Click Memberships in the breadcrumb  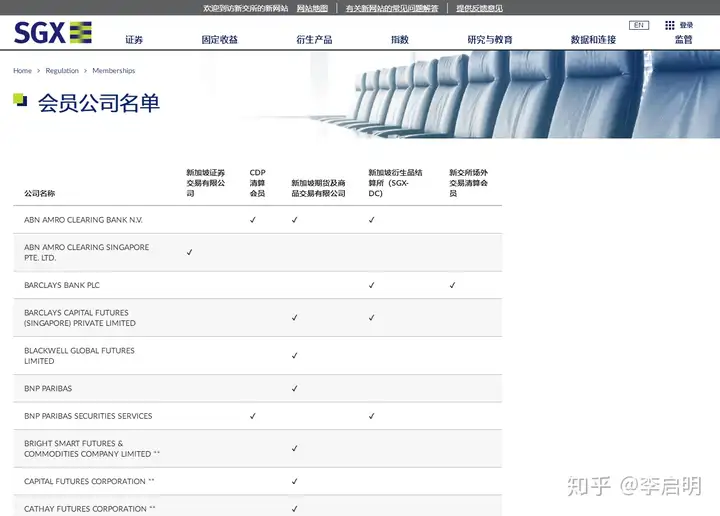click(113, 71)
